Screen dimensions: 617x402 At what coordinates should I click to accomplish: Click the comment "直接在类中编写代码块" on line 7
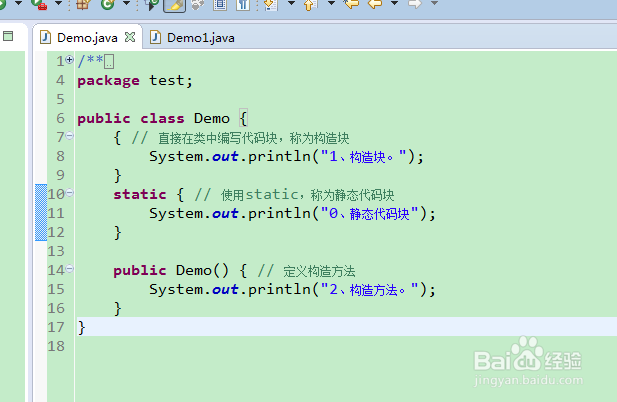point(218,138)
